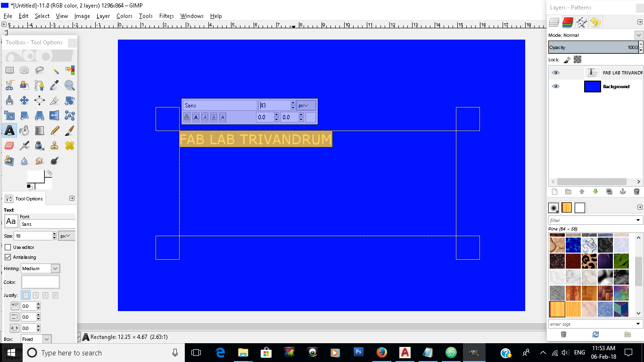Select the Scissors Select tool

click(x=9, y=85)
